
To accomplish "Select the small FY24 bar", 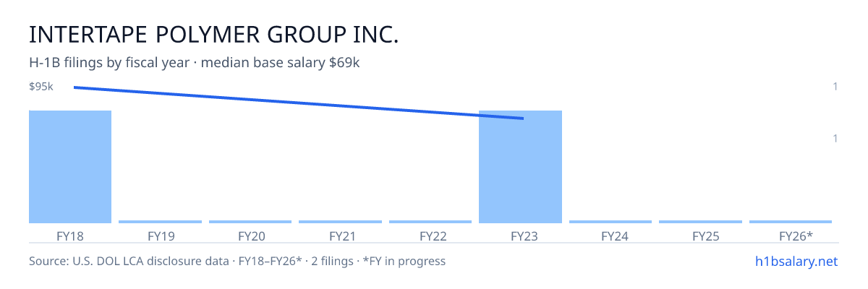I will click(610, 222).
